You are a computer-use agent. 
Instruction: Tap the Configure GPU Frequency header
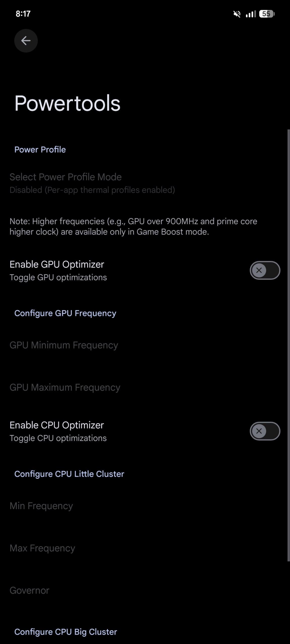65,313
